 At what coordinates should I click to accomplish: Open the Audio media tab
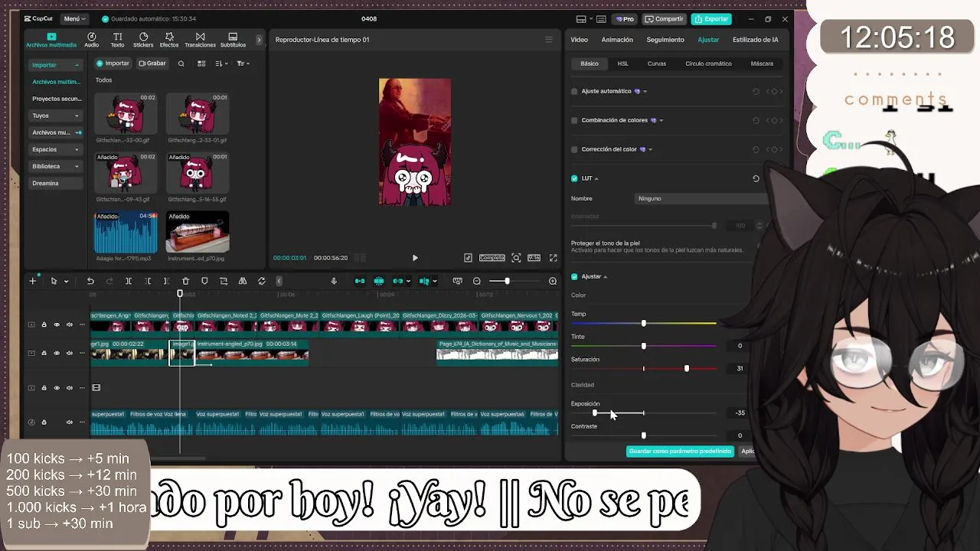tap(91, 40)
